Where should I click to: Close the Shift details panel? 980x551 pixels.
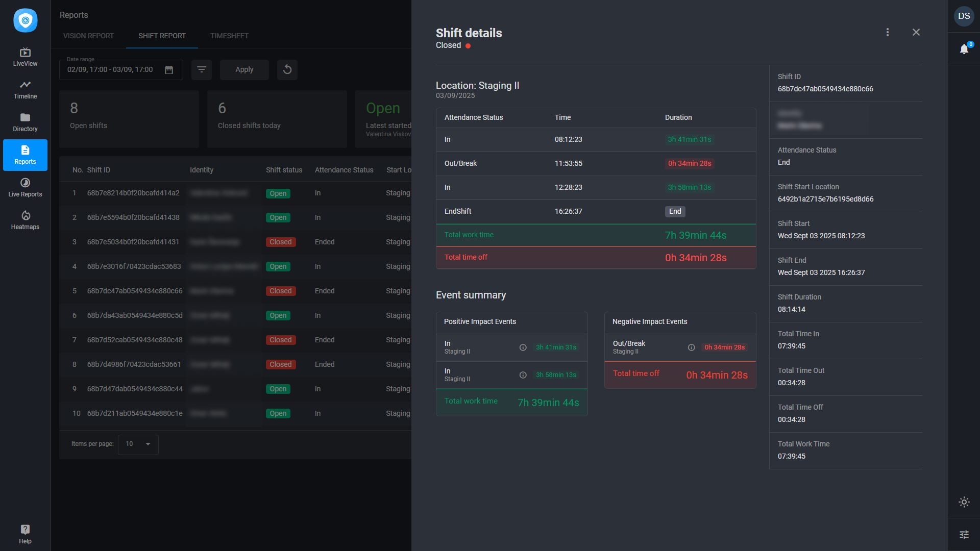point(916,32)
